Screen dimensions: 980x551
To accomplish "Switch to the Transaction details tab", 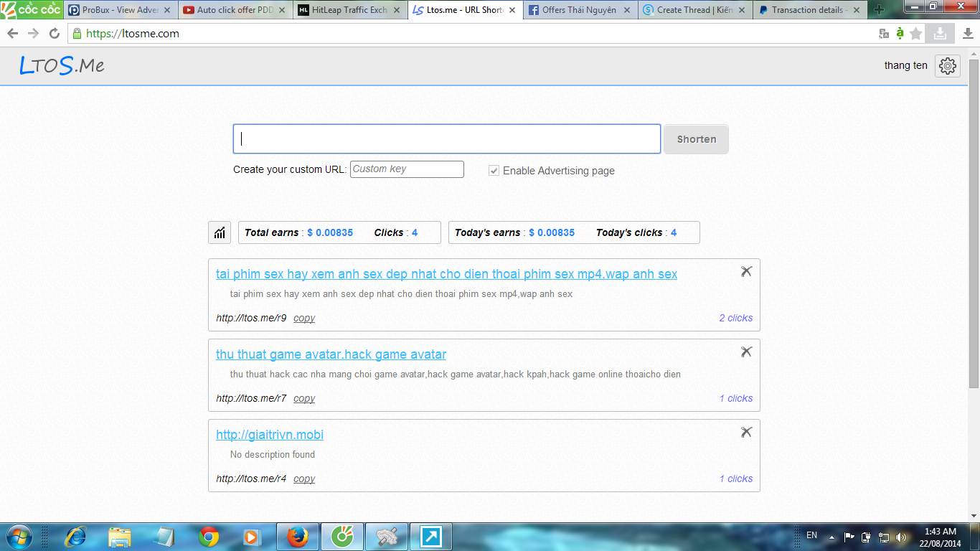I will tap(809, 10).
